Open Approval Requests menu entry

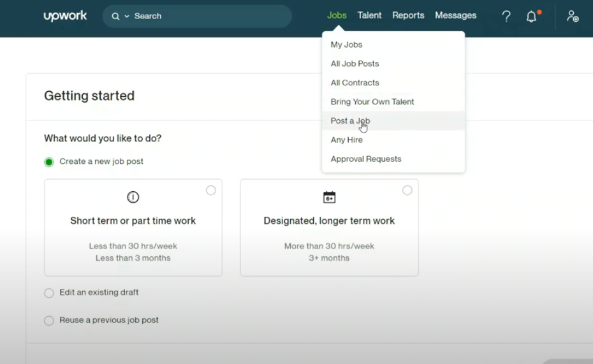393,159
